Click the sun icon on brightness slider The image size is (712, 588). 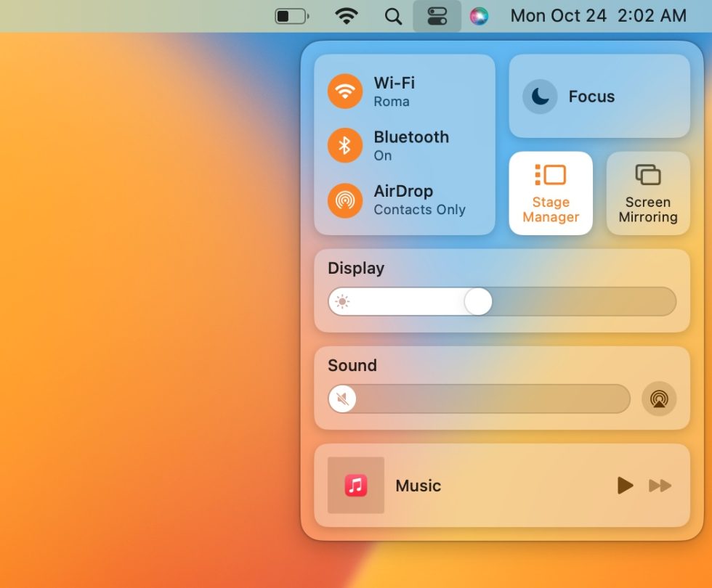(342, 301)
